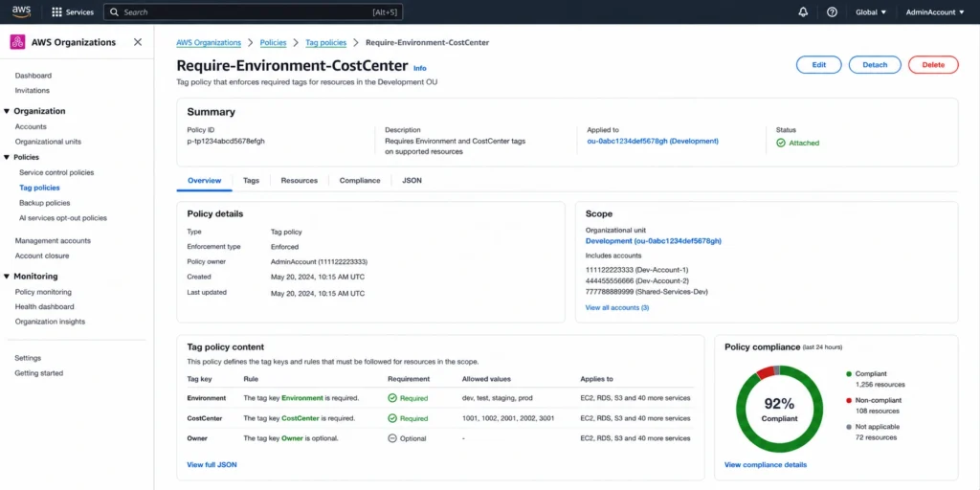Click the search magnifier icon
This screenshot has width=980, height=490.
click(x=115, y=11)
